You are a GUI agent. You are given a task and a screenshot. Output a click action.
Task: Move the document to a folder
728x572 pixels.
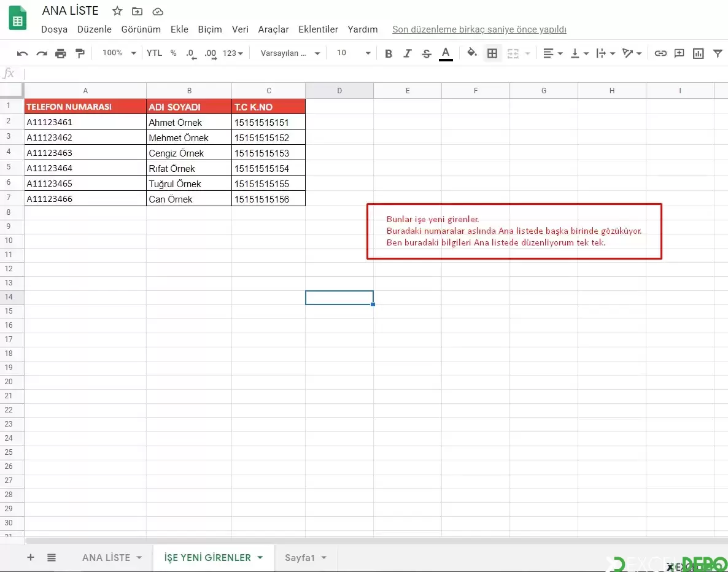(x=137, y=11)
